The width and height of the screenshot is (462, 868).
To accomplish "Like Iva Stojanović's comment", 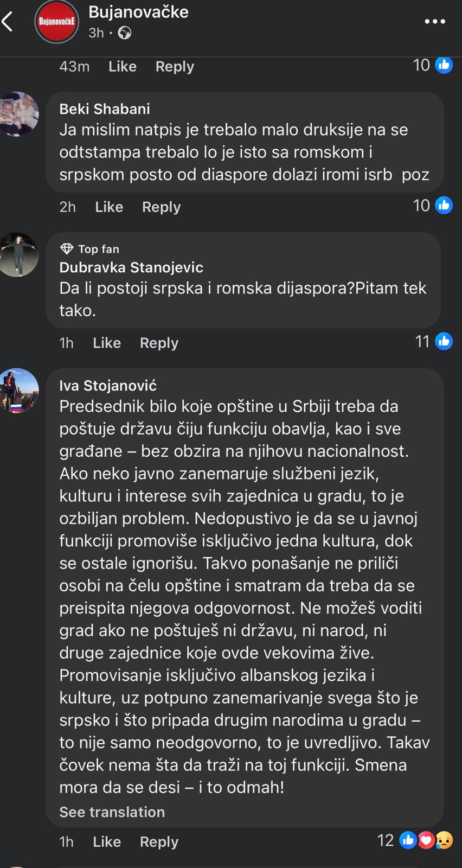I will coord(107,841).
